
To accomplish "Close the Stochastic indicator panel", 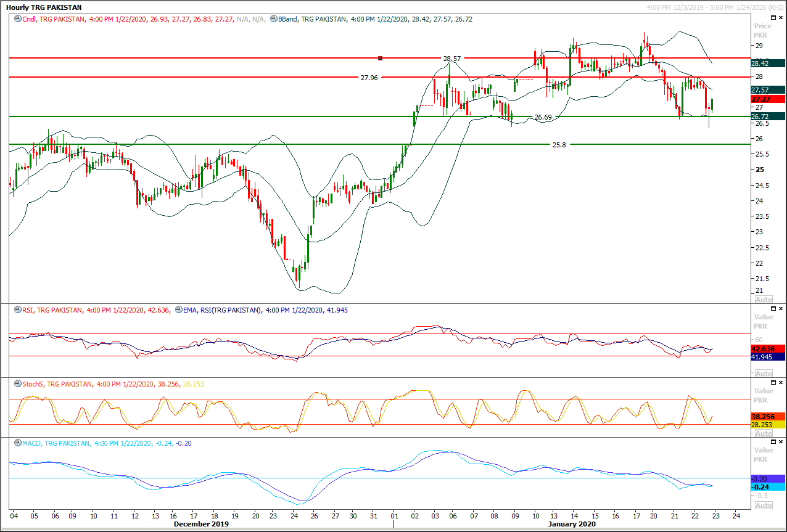I will (780, 382).
